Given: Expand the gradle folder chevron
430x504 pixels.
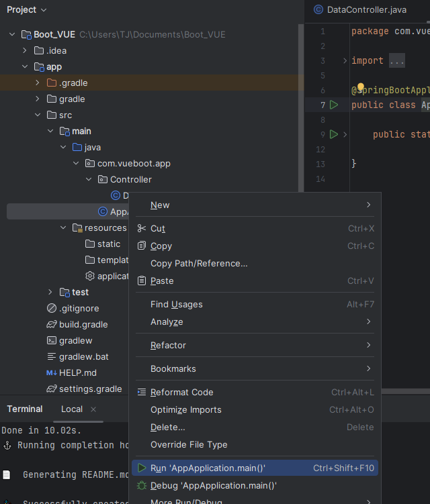Looking at the screenshot, I should pyautogui.click(x=38, y=99).
